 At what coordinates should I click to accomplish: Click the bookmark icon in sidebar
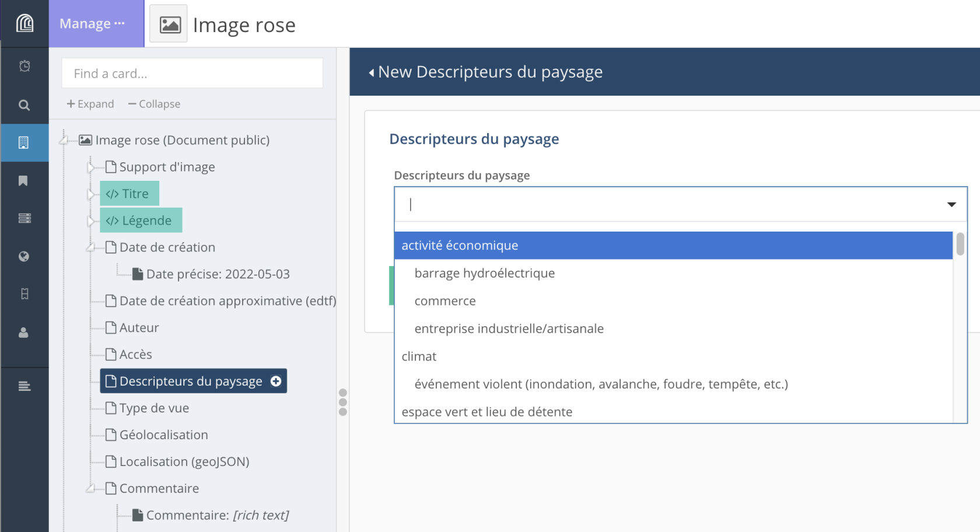pos(23,181)
